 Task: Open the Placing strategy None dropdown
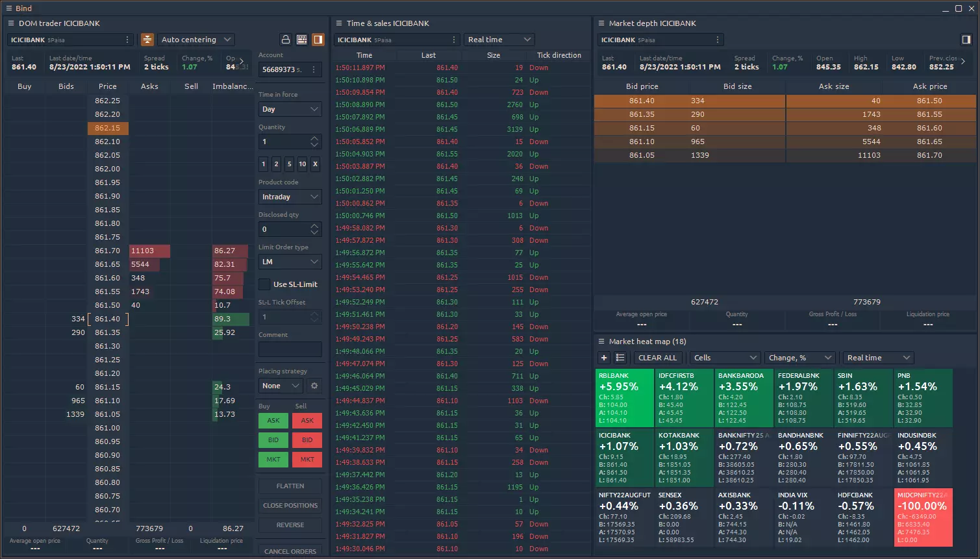point(281,386)
